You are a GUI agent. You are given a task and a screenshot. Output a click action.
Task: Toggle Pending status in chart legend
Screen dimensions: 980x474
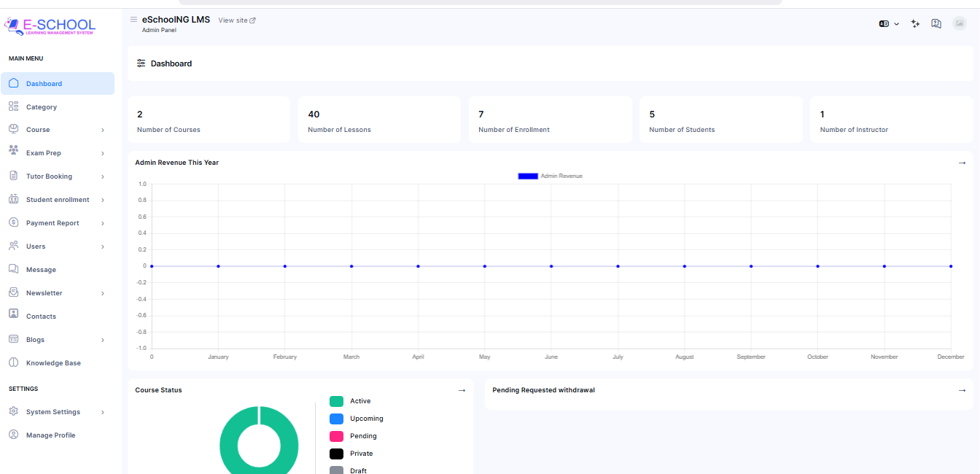[x=336, y=436]
